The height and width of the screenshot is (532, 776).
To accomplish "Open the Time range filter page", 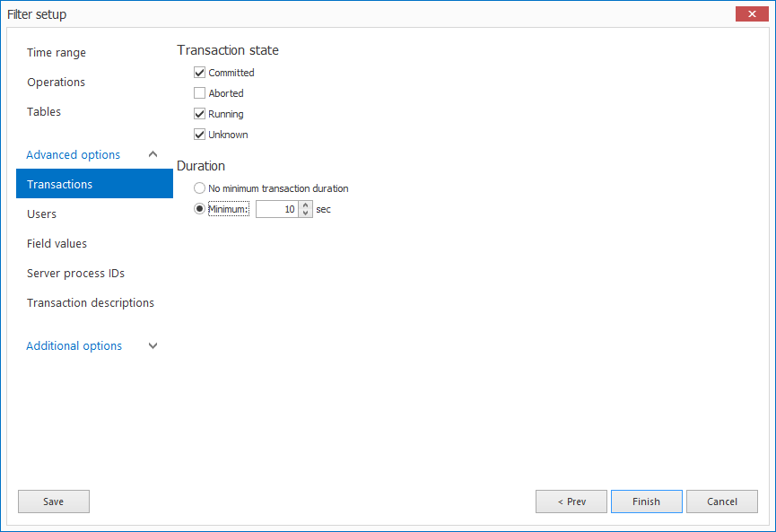I will pyautogui.click(x=56, y=53).
